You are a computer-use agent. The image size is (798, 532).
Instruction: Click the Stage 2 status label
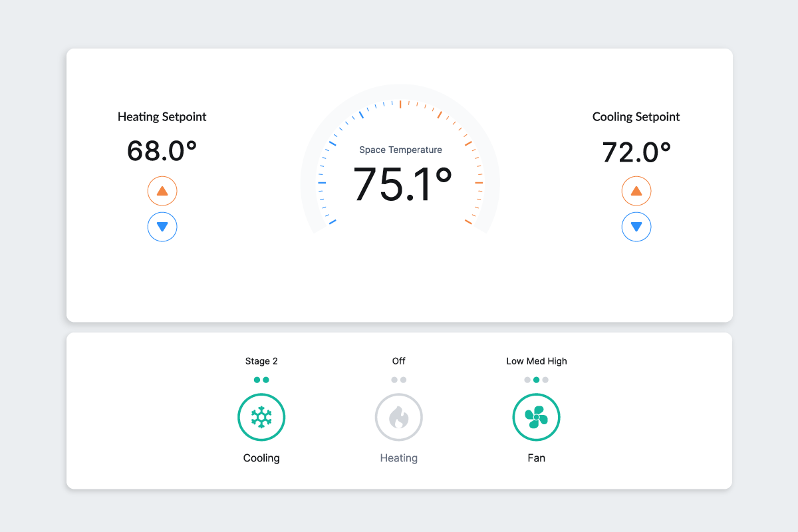261,361
